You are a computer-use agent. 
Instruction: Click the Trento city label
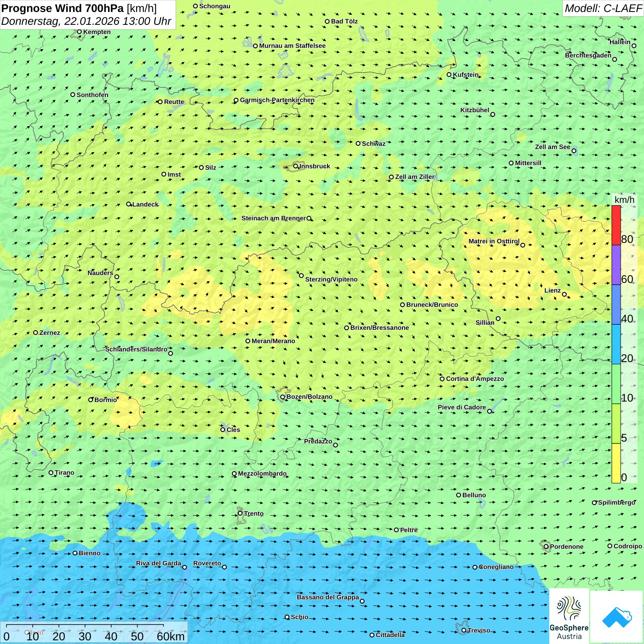[x=254, y=513]
